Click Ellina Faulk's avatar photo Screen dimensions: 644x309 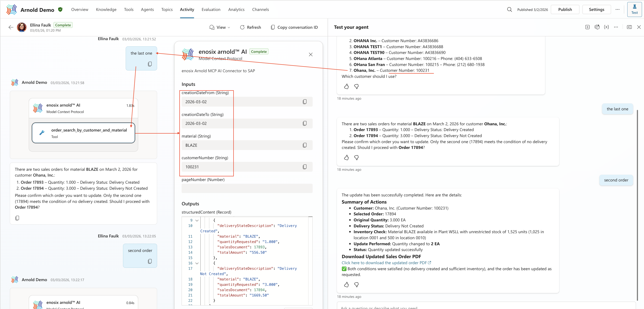pyautogui.click(x=22, y=27)
